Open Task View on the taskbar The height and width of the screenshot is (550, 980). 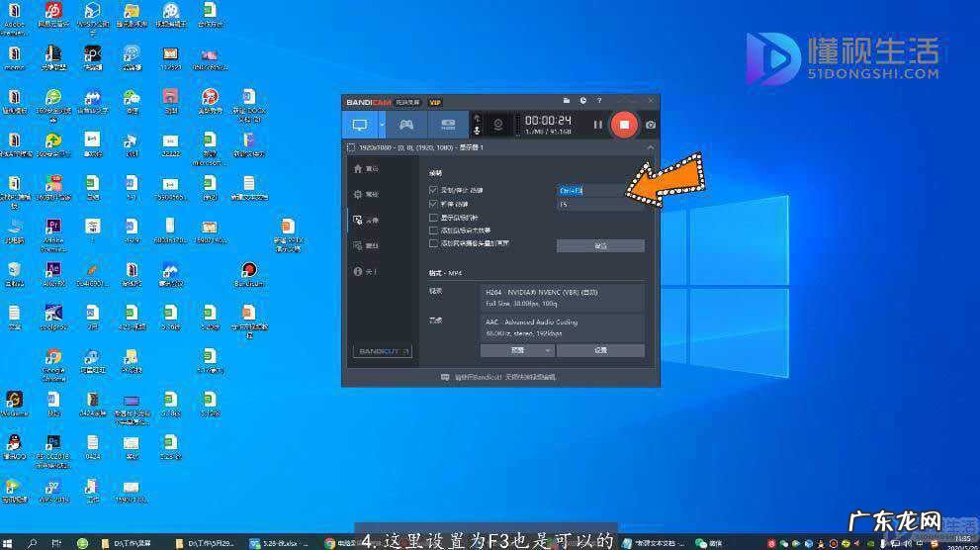pyautogui.click(x=56, y=543)
